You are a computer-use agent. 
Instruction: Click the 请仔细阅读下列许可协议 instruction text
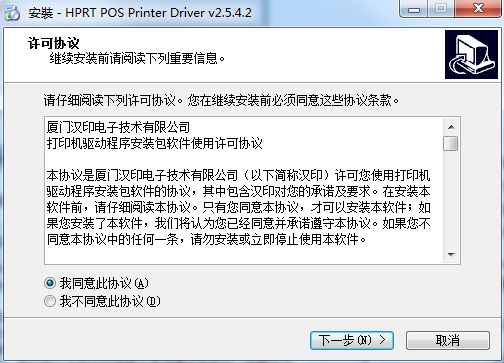pos(110,100)
